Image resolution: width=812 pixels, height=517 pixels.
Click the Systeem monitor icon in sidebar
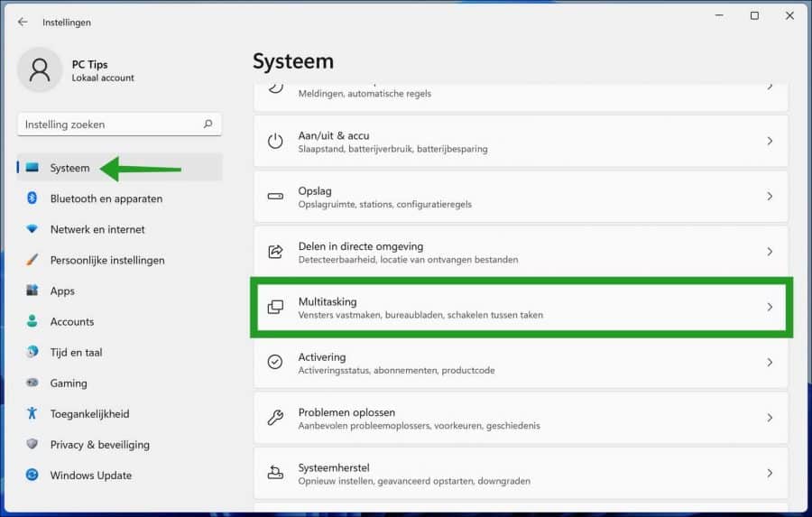[32, 167]
